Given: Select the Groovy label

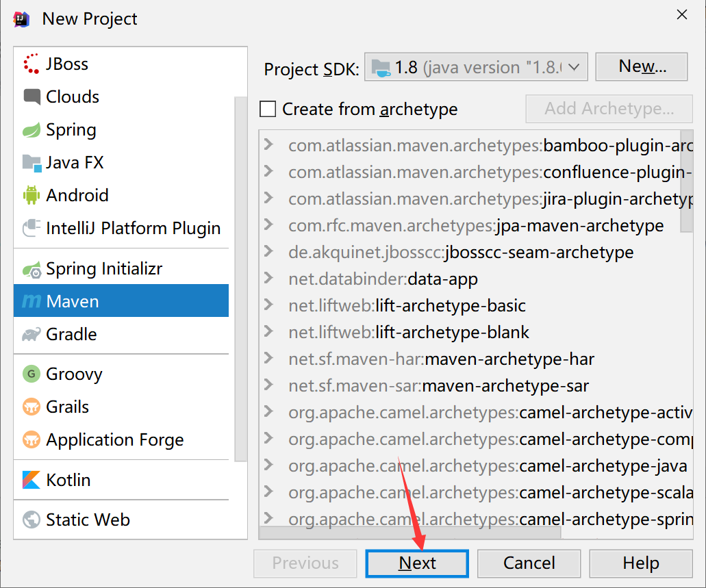Looking at the screenshot, I should click(74, 374).
